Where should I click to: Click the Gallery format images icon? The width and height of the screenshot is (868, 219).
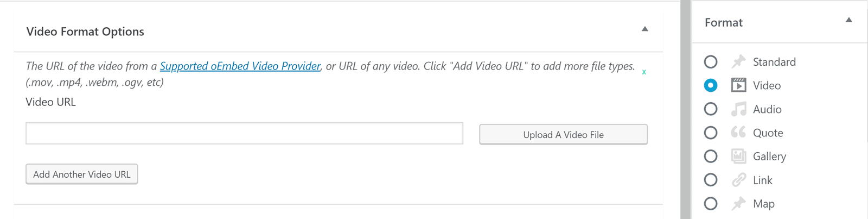pos(738,157)
